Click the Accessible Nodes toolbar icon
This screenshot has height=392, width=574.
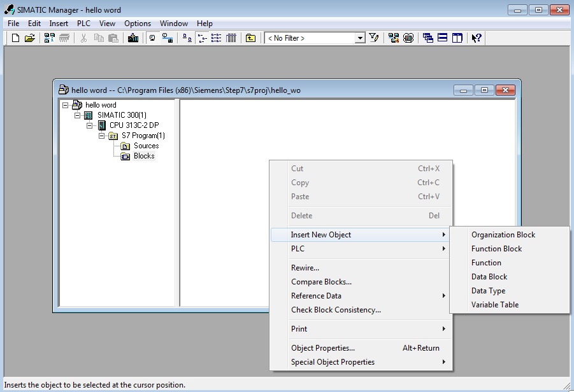49,38
